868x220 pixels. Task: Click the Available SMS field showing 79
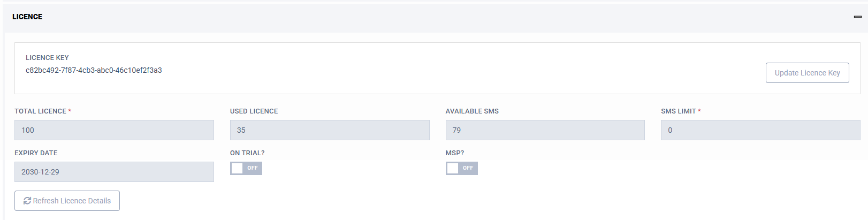pos(545,130)
